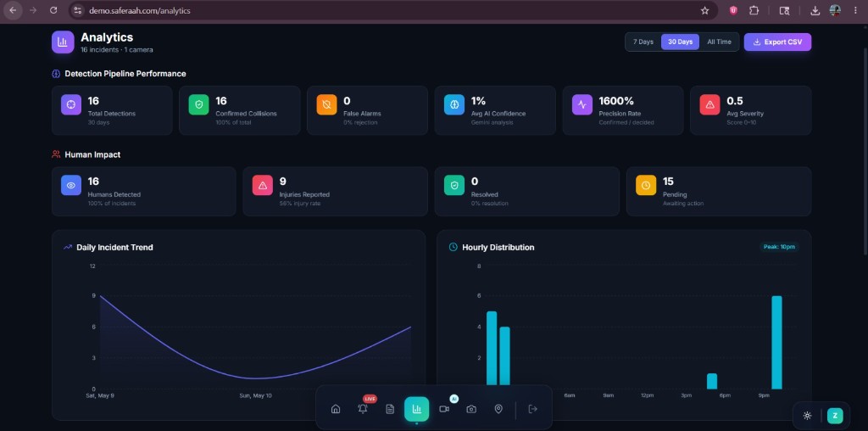This screenshot has height=431, width=868.
Task: Click the browser back arrow
Action: (x=13, y=10)
